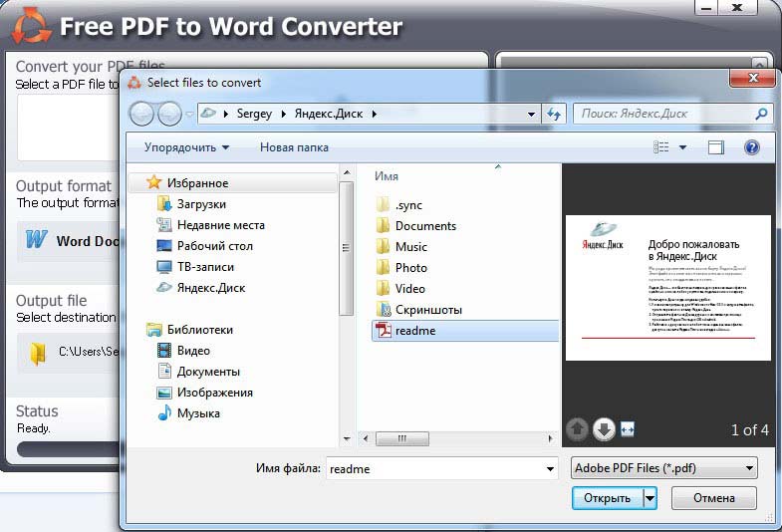Open the Открыть button split arrow
The height and width of the screenshot is (532, 782).
(x=650, y=498)
